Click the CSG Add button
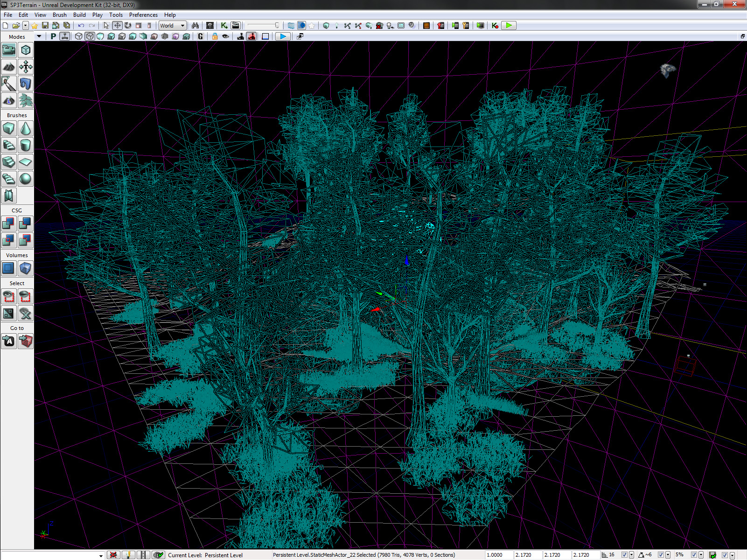Screen dimensions: 747x560 (x=9, y=224)
